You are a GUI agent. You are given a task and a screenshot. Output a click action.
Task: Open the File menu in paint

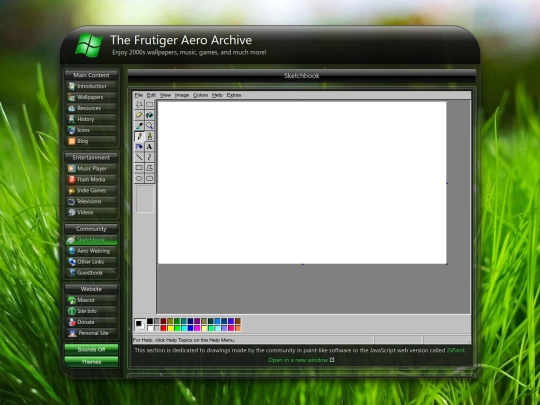coord(138,95)
